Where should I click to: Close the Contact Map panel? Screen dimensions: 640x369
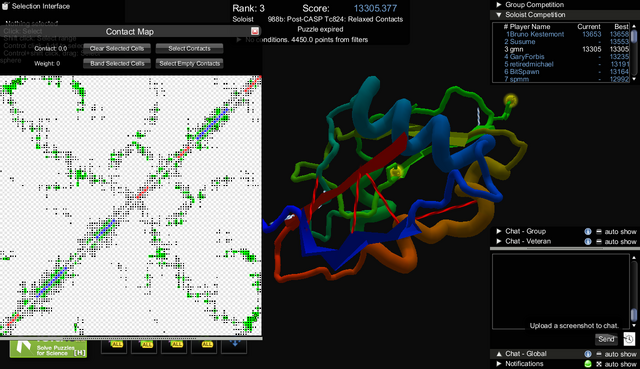pos(255,31)
